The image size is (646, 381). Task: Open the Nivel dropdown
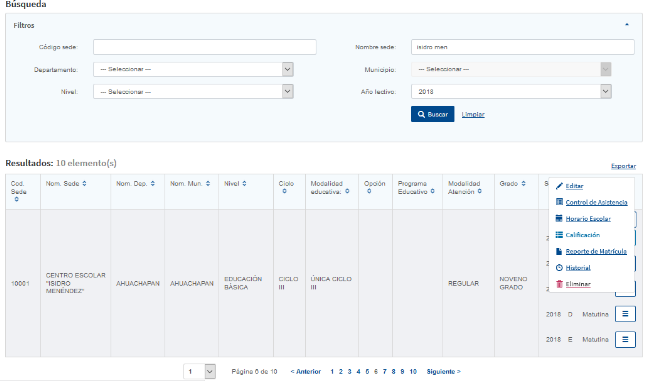[193, 91]
